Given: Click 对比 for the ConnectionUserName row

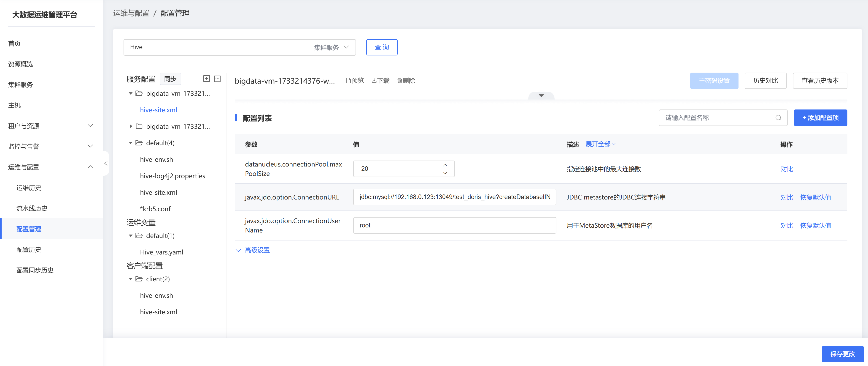Looking at the screenshot, I should click(x=787, y=226).
